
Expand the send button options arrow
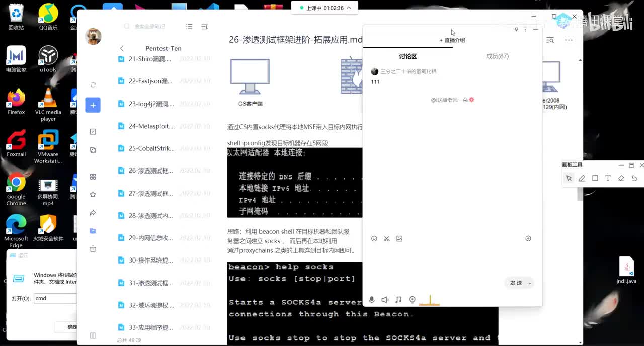coord(530,283)
